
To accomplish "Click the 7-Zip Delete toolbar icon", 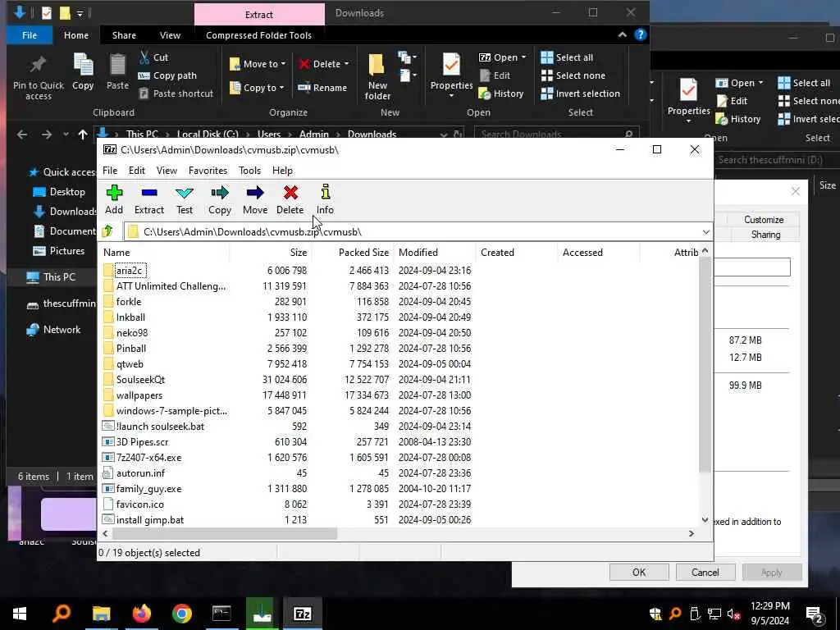I will [290, 200].
